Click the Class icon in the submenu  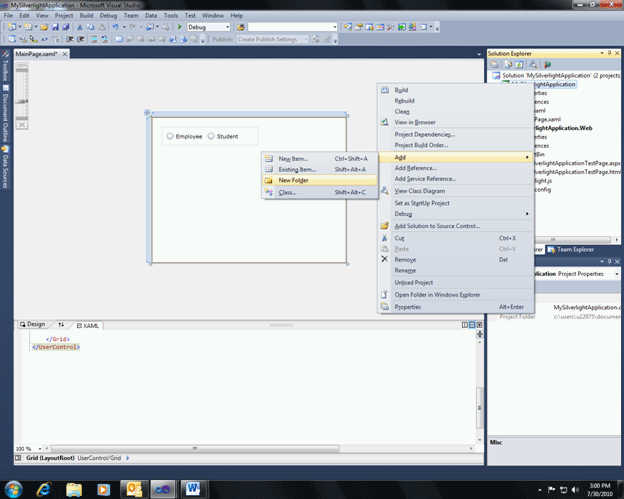[x=267, y=192]
